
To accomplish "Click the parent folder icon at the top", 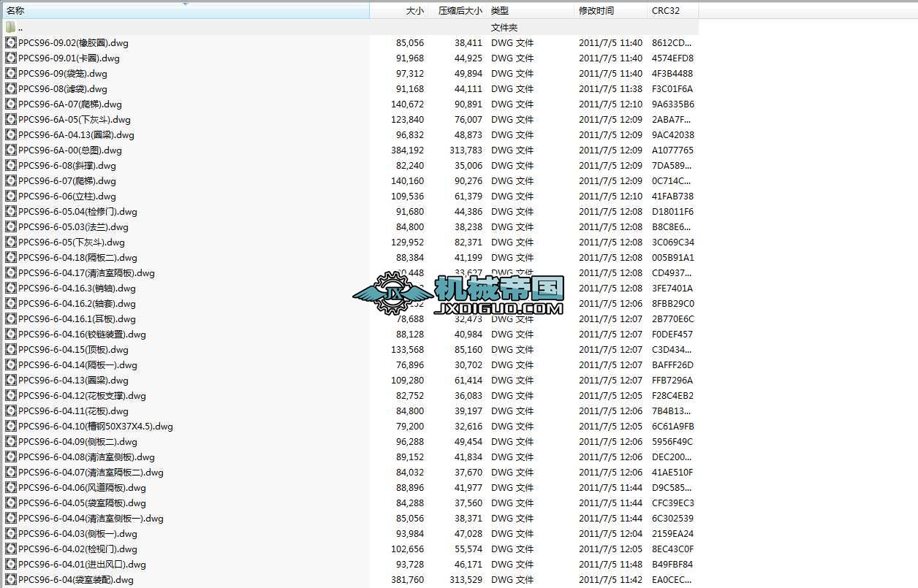I will pyautogui.click(x=10, y=26).
